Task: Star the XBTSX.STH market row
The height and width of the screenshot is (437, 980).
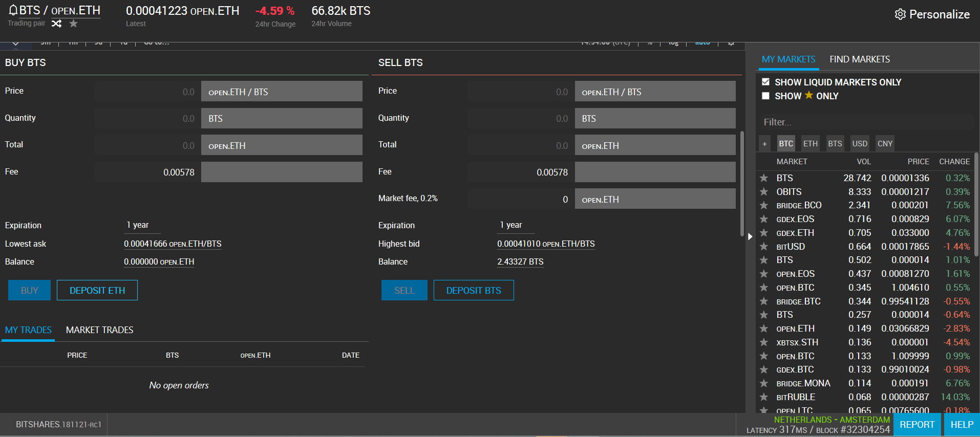Action: (764, 342)
